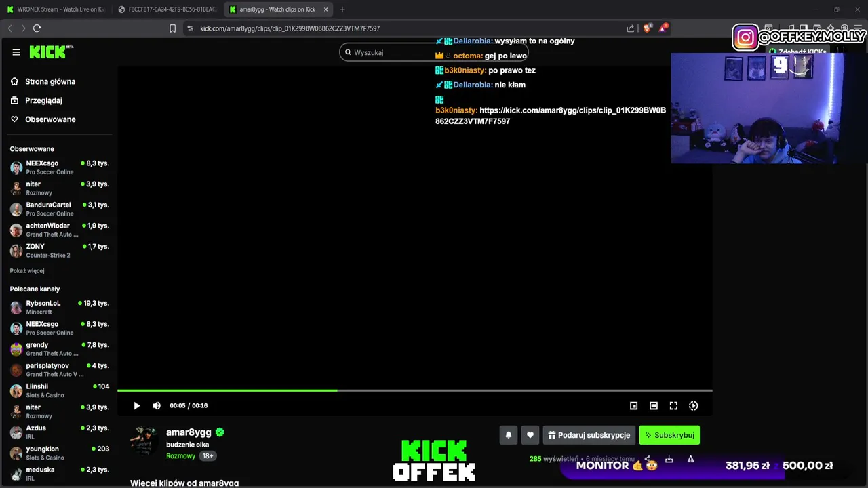Click the 00:05 / 00:16 time display
The width and height of the screenshot is (868, 488).
coord(189,405)
